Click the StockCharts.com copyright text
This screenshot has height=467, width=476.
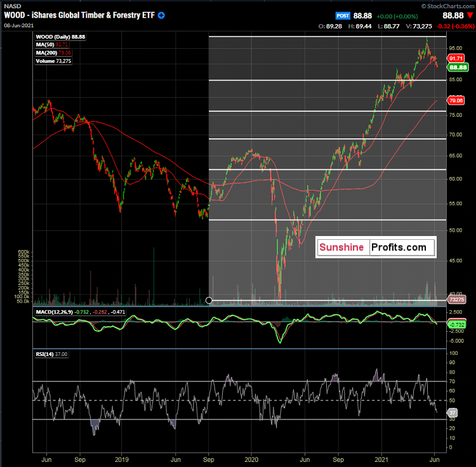pyautogui.click(x=447, y=6)
